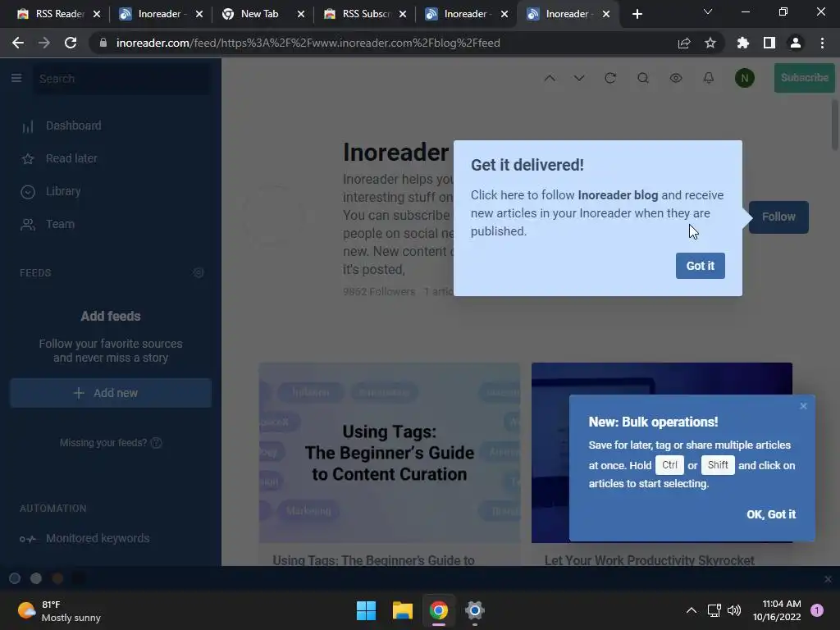
Task: Click the green Subscribe button
Action: pos(804,78)
